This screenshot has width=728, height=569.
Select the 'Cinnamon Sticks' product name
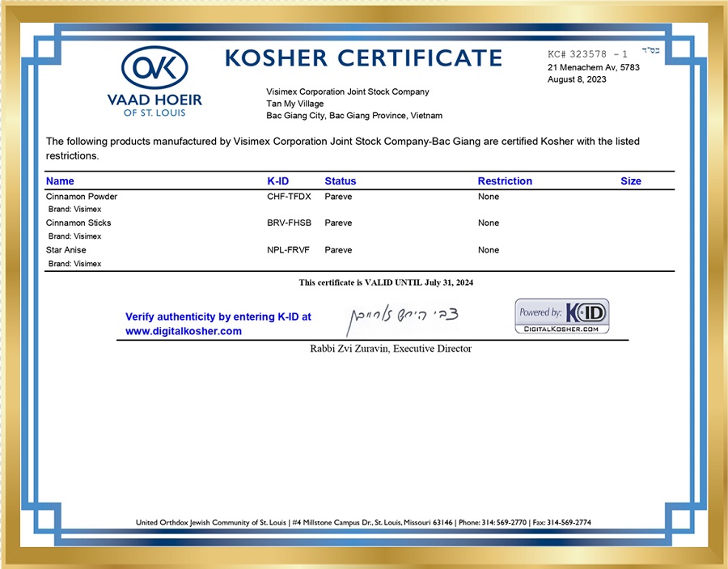[78, 223]
